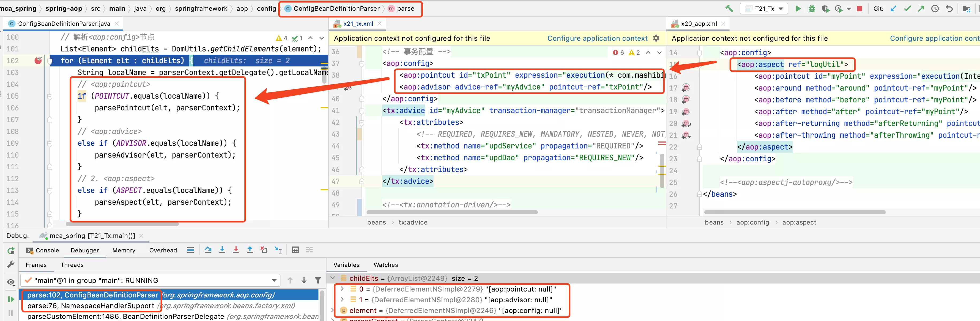The height and width of the screenshot is (321, 980).
Task: Collapse the if POINTCUT block on line 105
Action: [x=50, y=96]
